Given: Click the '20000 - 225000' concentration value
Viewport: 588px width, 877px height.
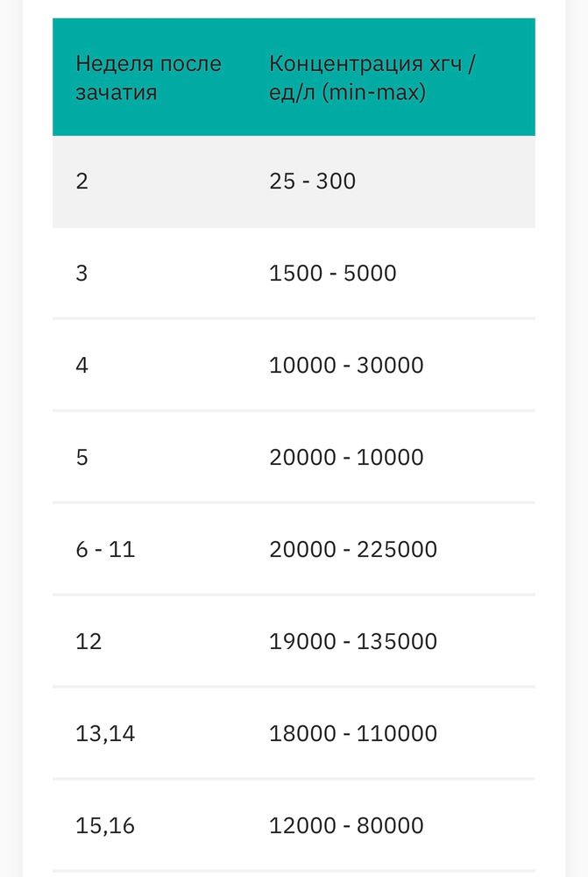Looking at the screenshot, I should (x=353, y=550).
